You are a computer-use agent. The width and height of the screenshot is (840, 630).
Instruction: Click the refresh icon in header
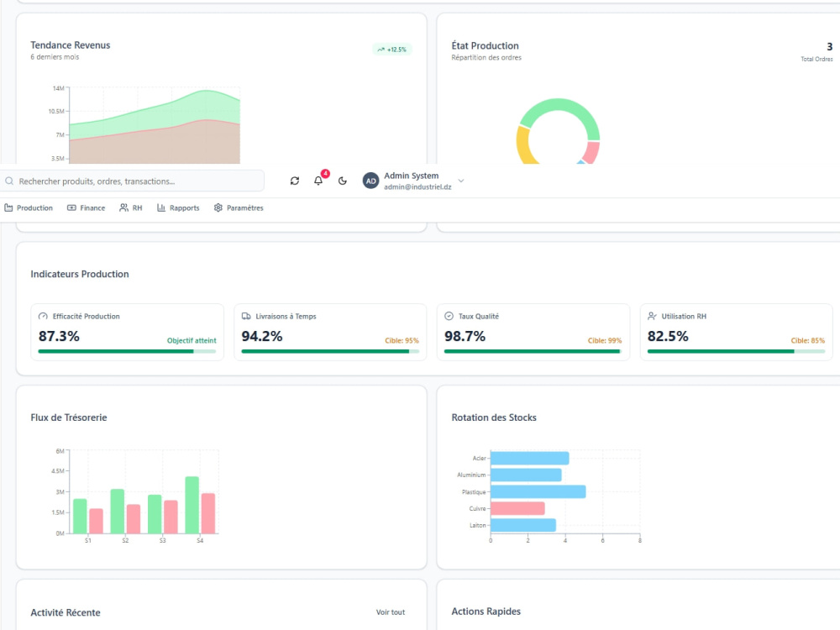tap(295, 181)
